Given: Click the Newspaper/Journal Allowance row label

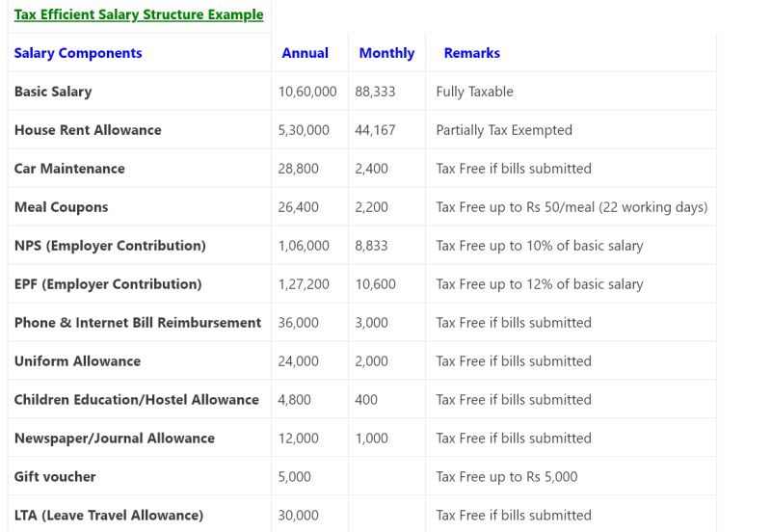Looking at the screenshot, I should click(x=115, y=439).
